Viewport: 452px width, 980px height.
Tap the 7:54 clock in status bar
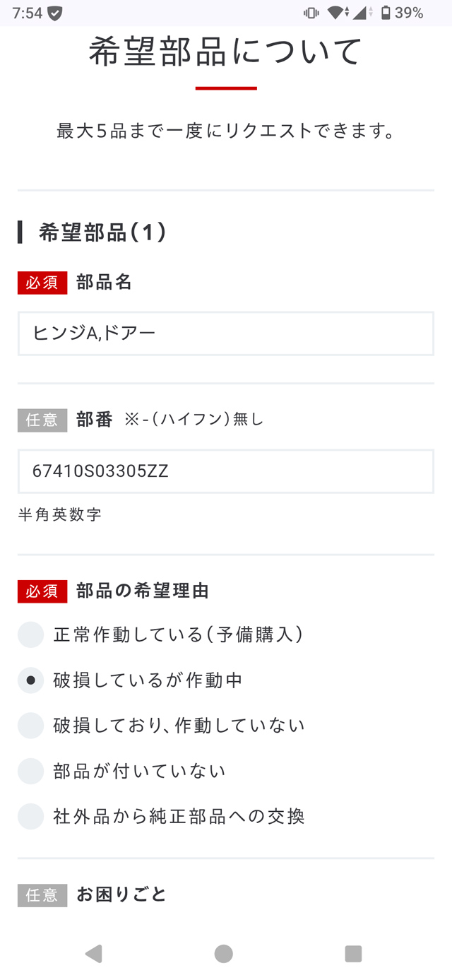pyautogui.click(x=28, y=11)
